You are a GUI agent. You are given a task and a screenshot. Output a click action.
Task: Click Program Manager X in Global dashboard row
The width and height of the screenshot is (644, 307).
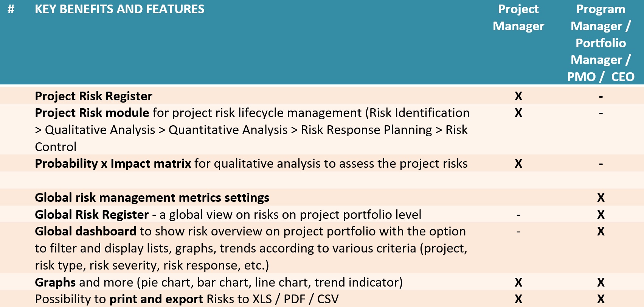pyautogui.click(x=601, y=231)
